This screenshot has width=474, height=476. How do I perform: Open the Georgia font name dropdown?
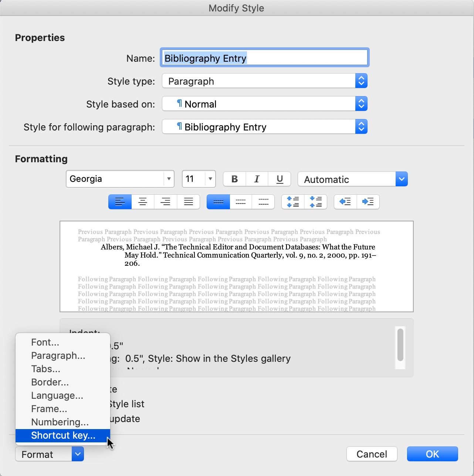click(x=169, y=179)
